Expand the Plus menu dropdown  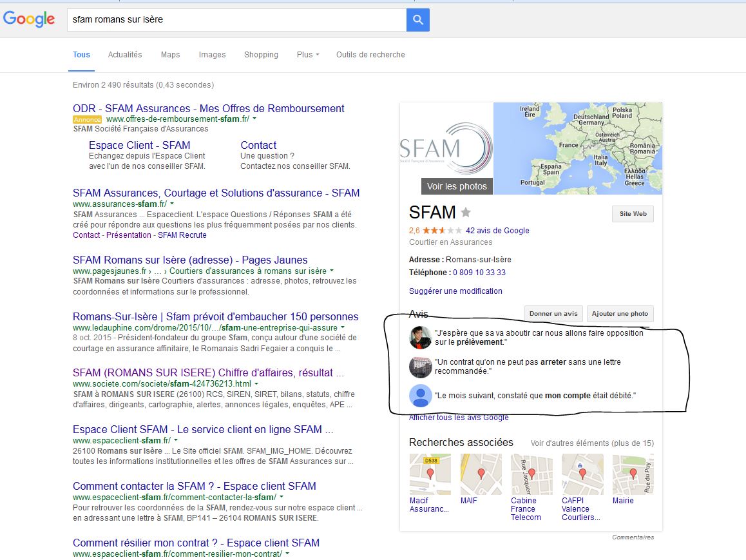point(308,55)
